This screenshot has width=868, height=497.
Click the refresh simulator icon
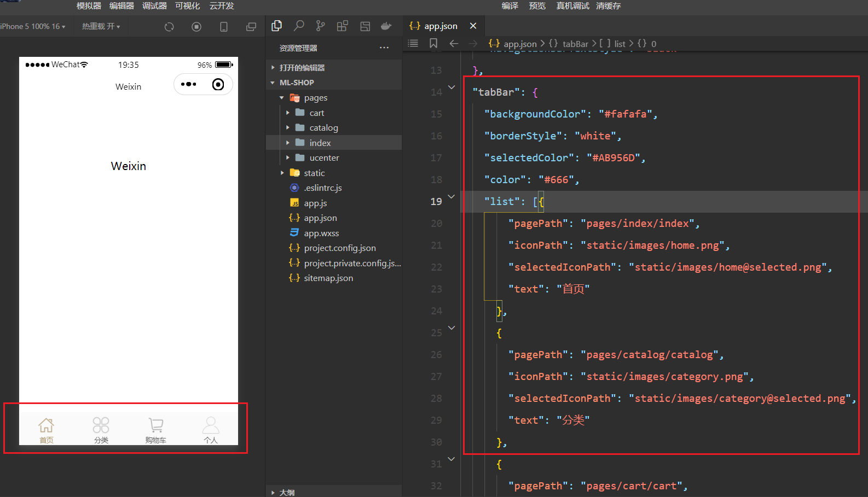pyautogui.click(x=169, y=27)
